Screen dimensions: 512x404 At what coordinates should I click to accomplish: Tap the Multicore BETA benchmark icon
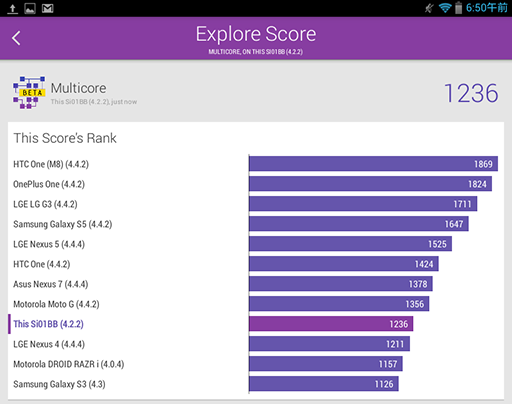[x=29, y=93]
